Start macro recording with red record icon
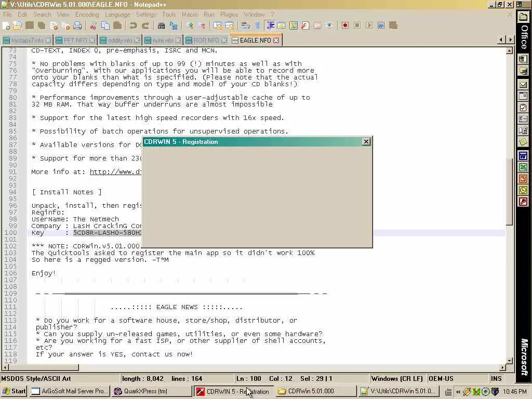This screenshot has height=399, width=532. click(345, 26)
